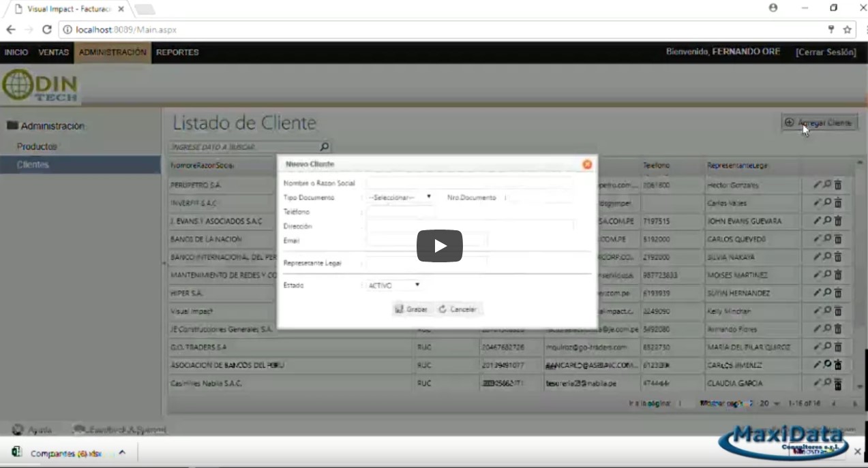Click the search magnifier beside the search box
This screenshot has height=468, width=868.
pos(325,146)
